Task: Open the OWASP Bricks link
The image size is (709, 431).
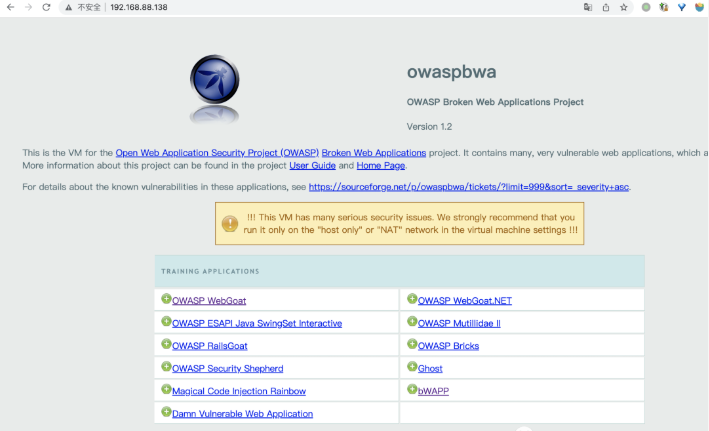Action: (448, 346)
